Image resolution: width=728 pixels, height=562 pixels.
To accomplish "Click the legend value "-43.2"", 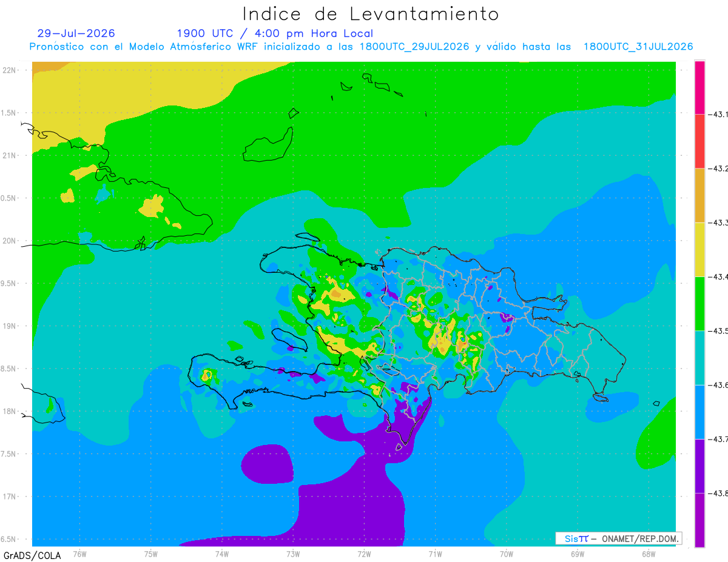I will [718, 169].
